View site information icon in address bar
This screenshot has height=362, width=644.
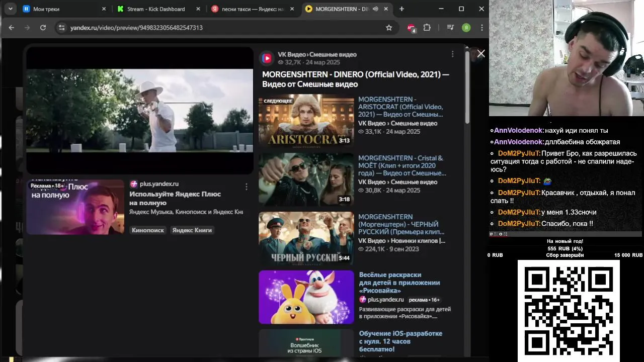[61, 28]
